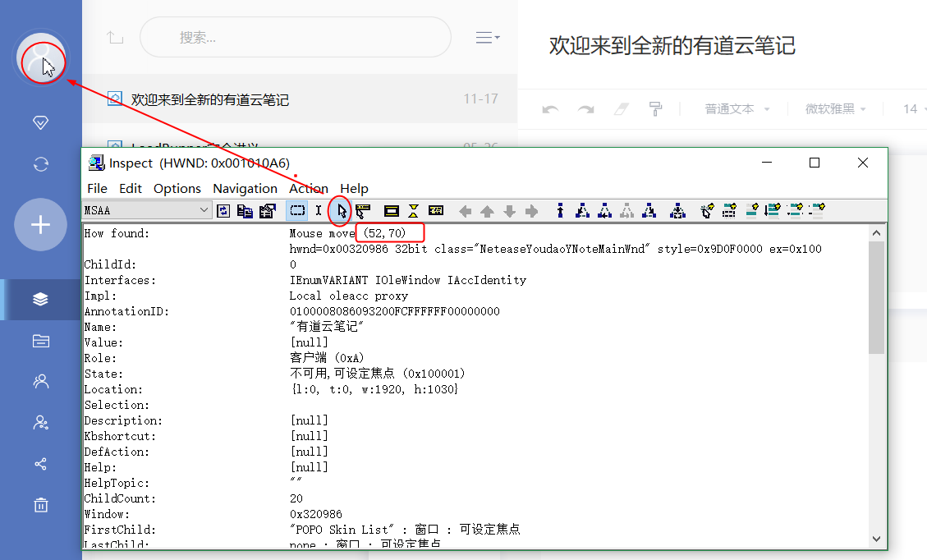The height and width of the screenshot is (560, 927).
Task: Click the gray up arrow navigation button
Action: tap(487, 211)
